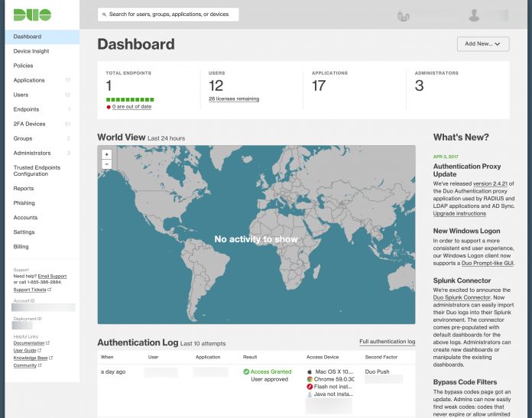Click the Java not installed icon
The width and height of the screenshot is (532, 418).
point(310,394)
